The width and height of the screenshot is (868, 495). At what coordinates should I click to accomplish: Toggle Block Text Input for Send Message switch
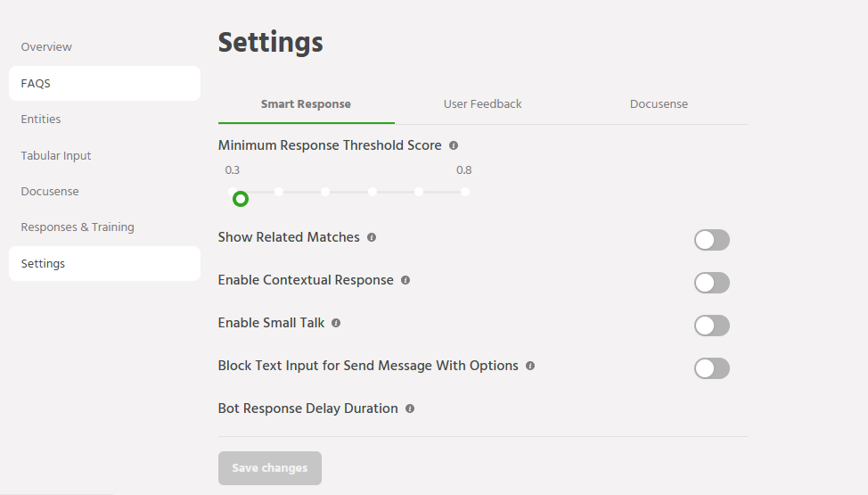click(711, 368)
